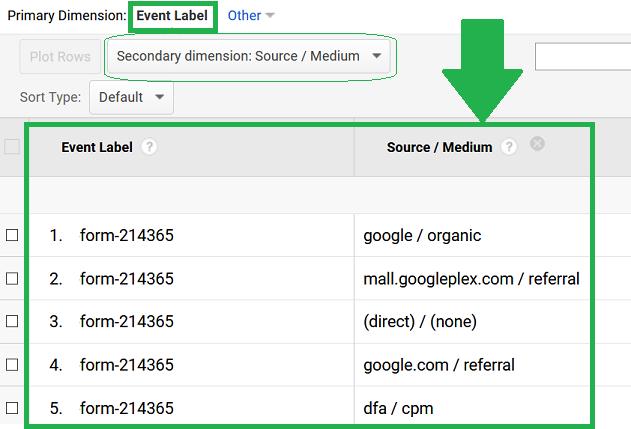Sort by the Source / Medium column header
Screen dimensions: 631x429
439,147
